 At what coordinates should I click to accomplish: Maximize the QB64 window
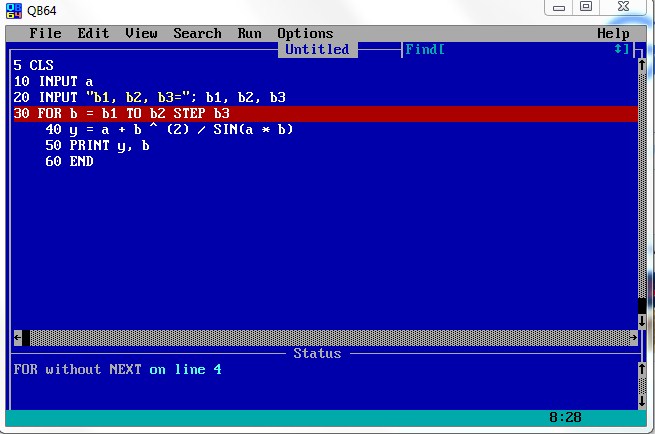[x=586, y=7]
